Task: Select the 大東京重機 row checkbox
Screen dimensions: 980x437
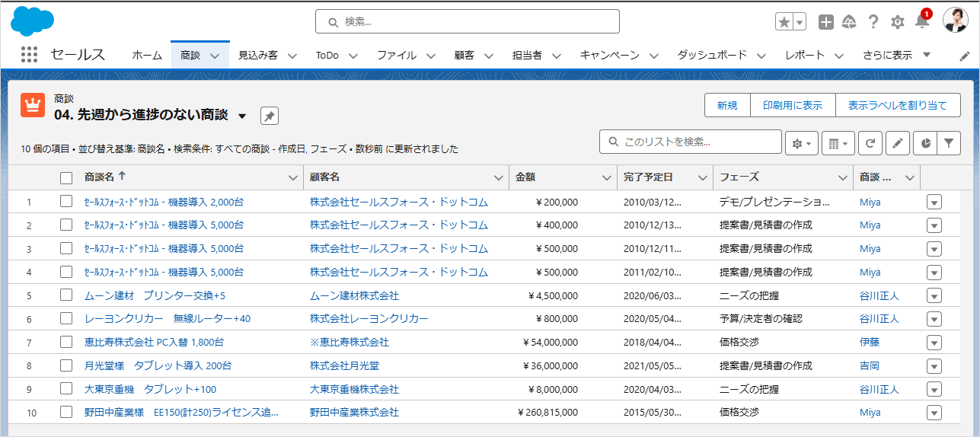Action: pyautogui.click(x=66, y=389)
